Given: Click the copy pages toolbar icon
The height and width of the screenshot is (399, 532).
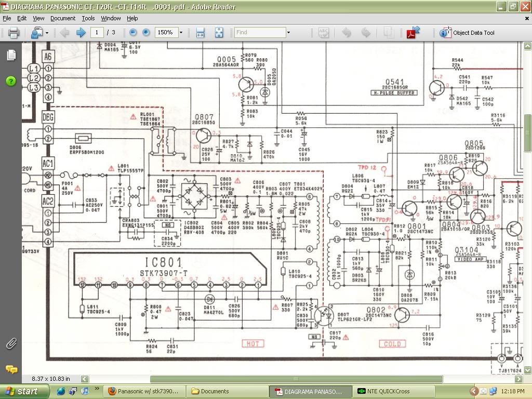Looking at the screenshot, I should (x=389, y=33).
